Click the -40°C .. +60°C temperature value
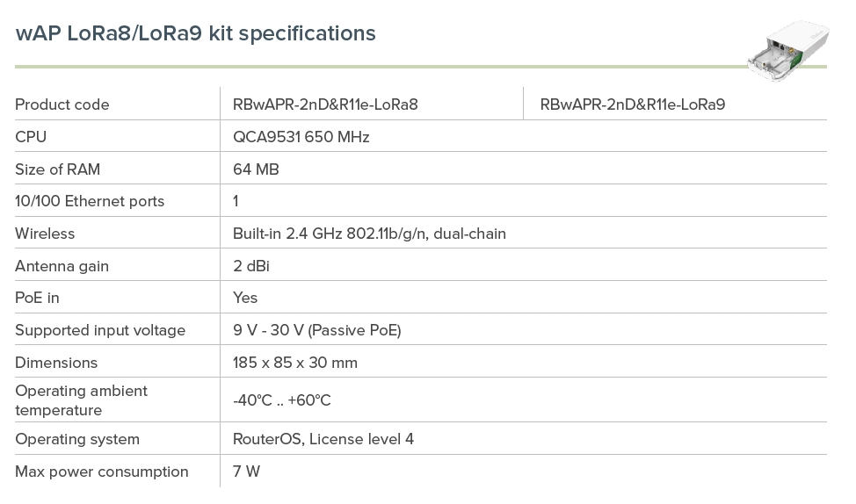Viewport: 856px width, 504px height. pyautogui.click(x=281, y=400)
